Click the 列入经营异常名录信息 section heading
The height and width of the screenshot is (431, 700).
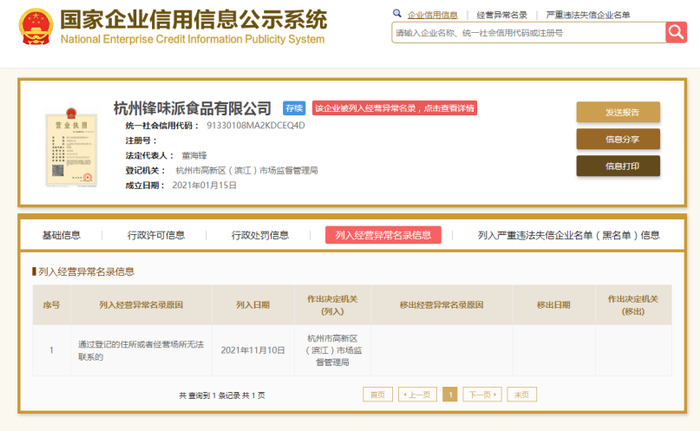(x=86, y=272)
